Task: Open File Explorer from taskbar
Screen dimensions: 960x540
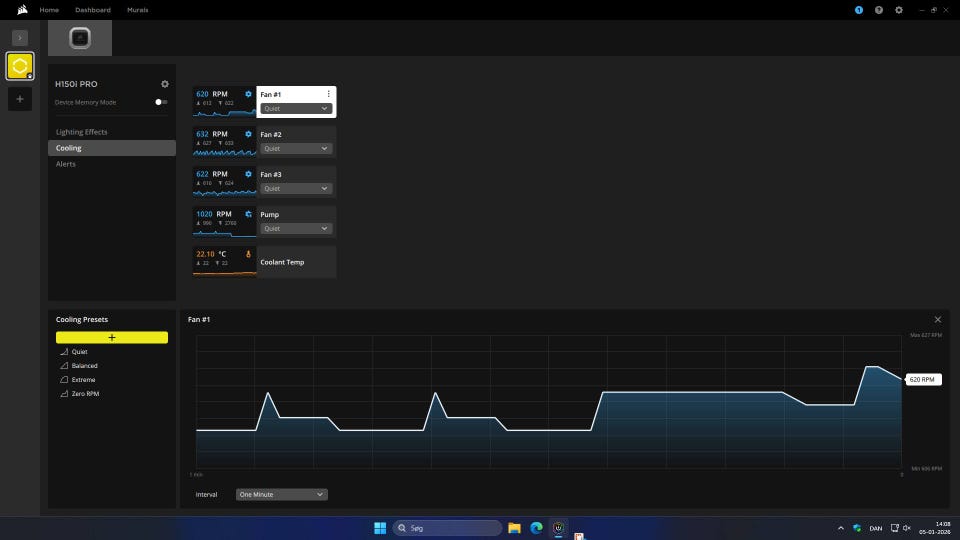Action: coord(514,528)
